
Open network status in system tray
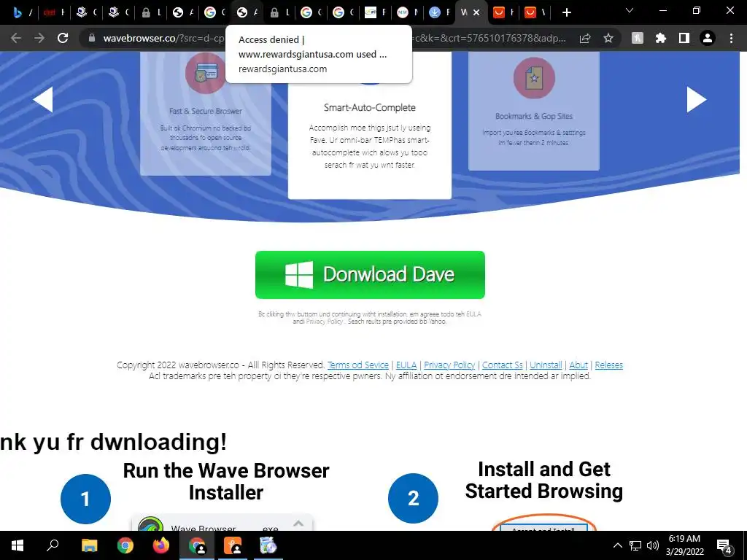tap(635, 545)
